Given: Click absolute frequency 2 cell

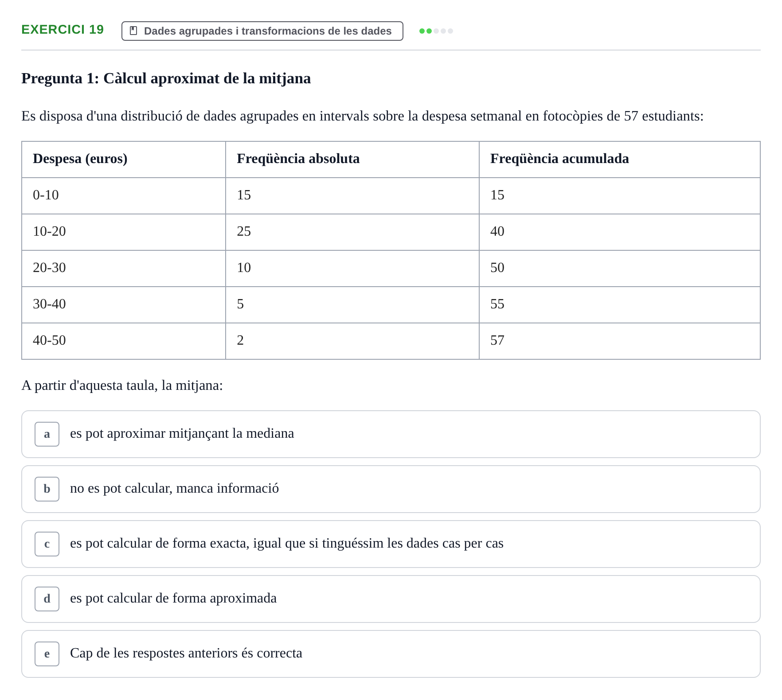Looking at the screenshot, I should point(352,341).
